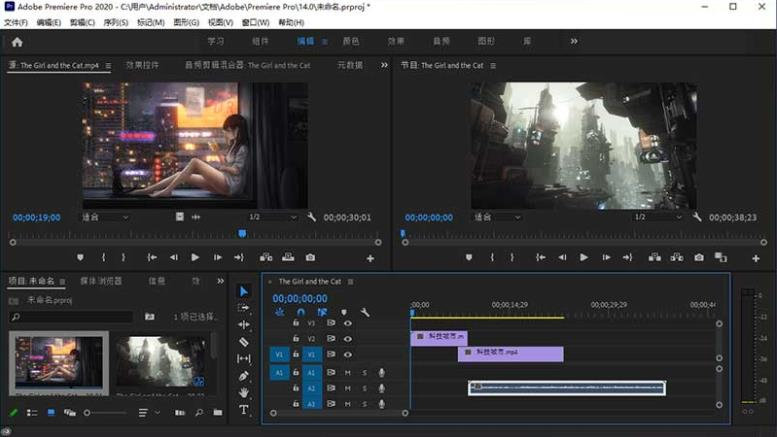The height and width of the screenshot is (437, 777).
Task: Select the Pen tool
Action: 244,376
